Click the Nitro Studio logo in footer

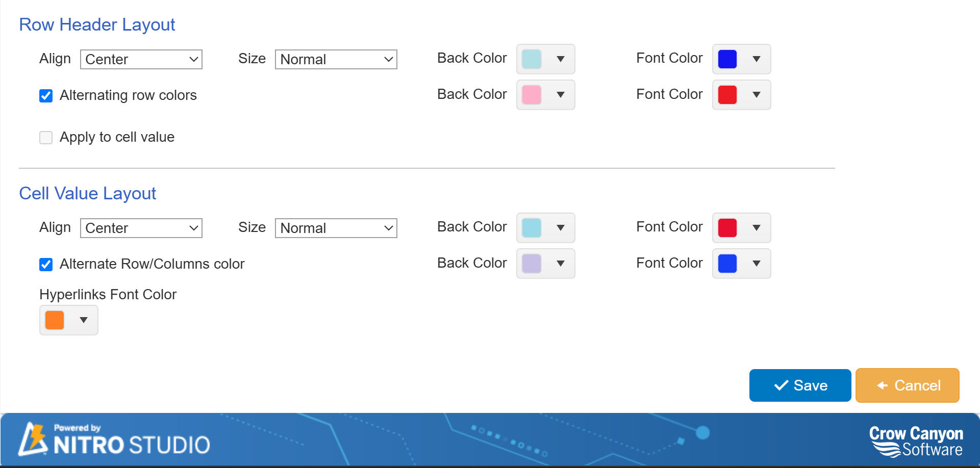click(x=114, y=439)
